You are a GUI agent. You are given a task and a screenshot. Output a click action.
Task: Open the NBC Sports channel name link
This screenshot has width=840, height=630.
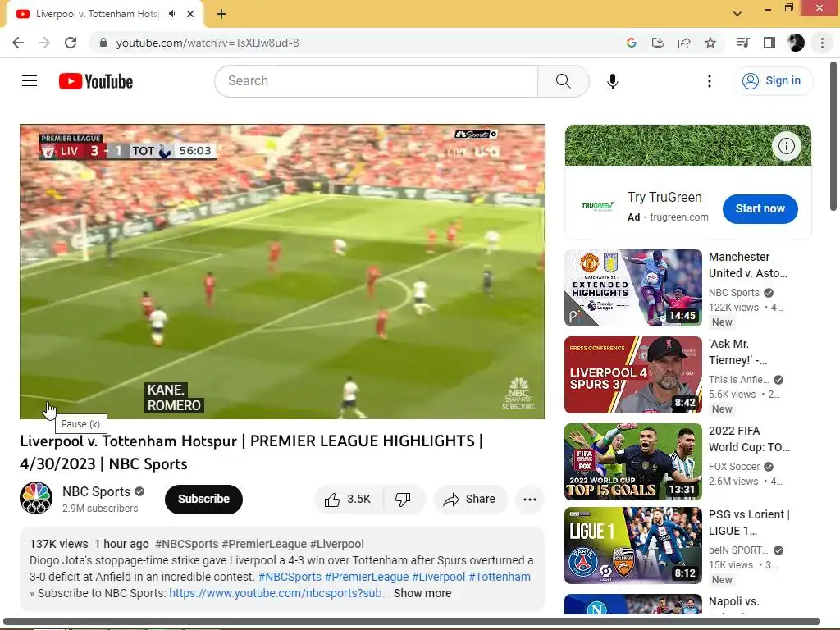point(97,491)
